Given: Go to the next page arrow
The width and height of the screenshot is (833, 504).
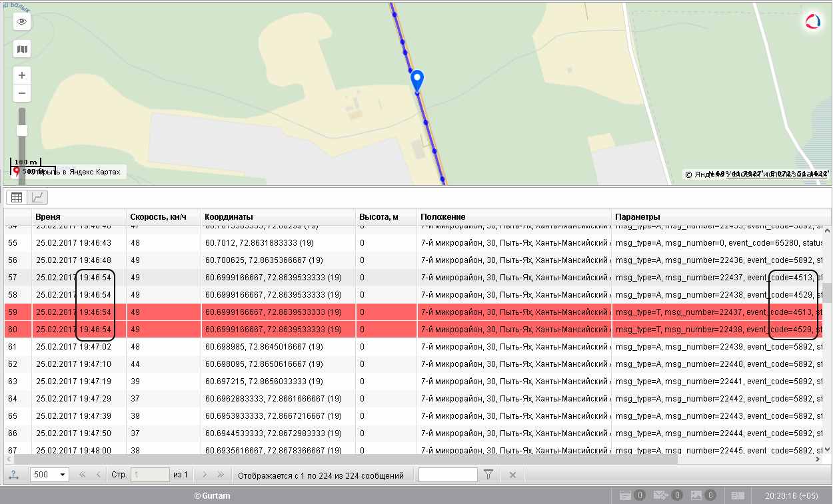Looking at the screenshot, I should 205,475.
